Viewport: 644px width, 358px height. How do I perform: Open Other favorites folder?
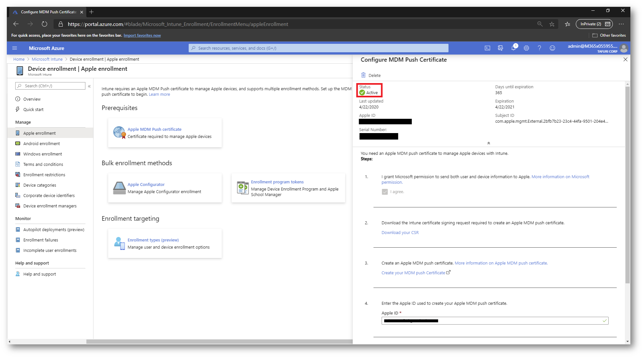coord(609,35)
